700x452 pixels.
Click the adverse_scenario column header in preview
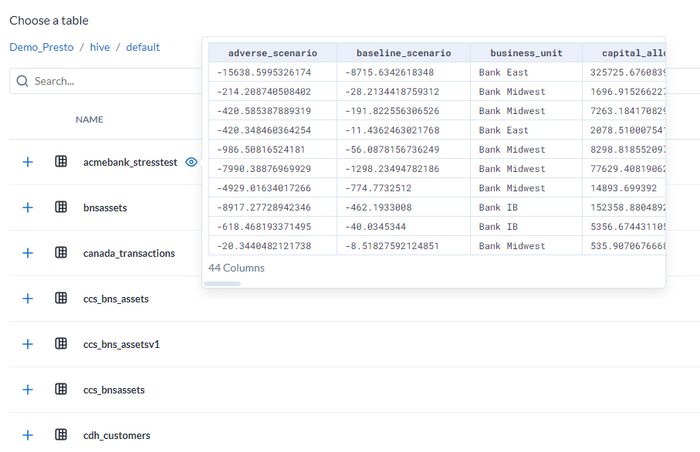click(x=273, y=53)
